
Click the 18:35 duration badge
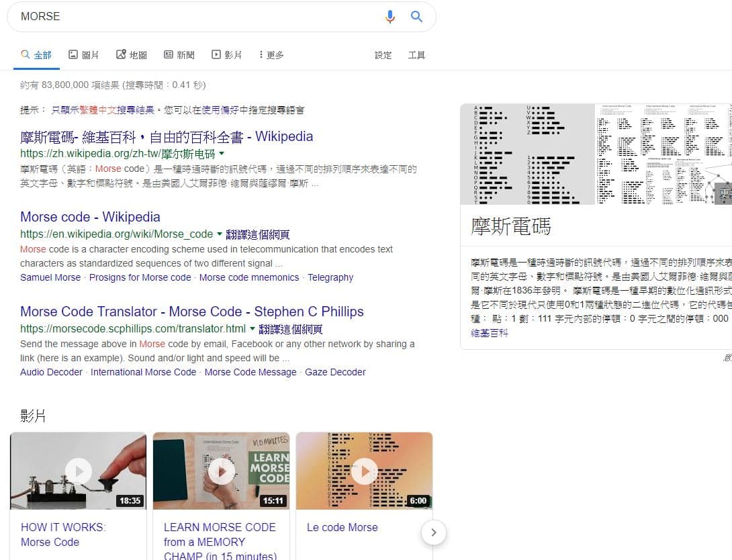coord(130,501)
